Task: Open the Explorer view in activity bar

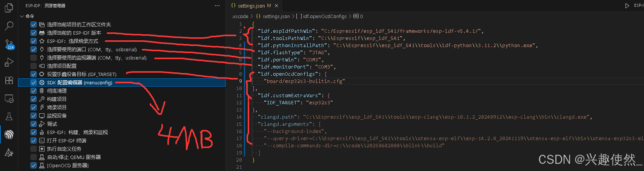Action: coord(9,8)
